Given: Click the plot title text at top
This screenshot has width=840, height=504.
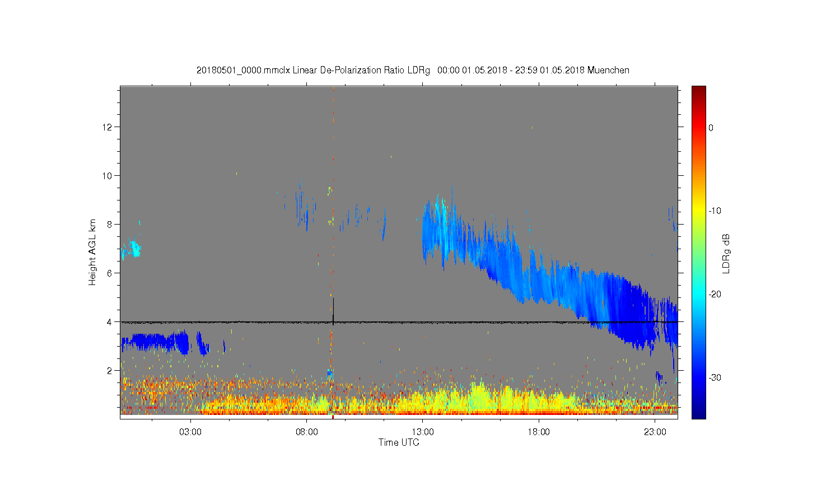Looking at the screenshot, I should coord(413,71).
